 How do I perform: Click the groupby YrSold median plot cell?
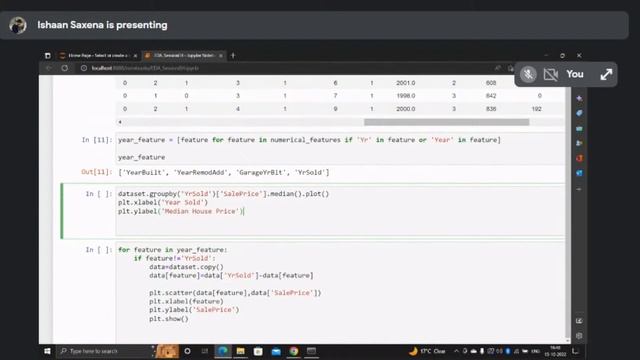click(340, 210)
